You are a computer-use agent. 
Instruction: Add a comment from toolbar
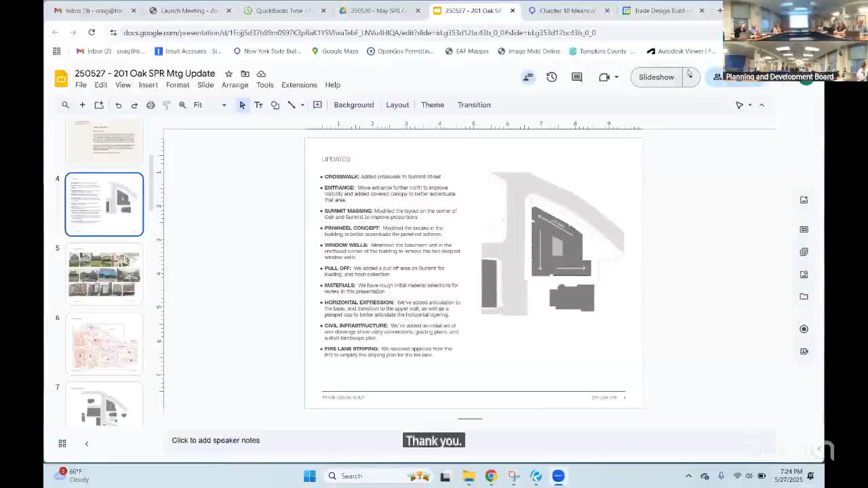pos(317,105)
